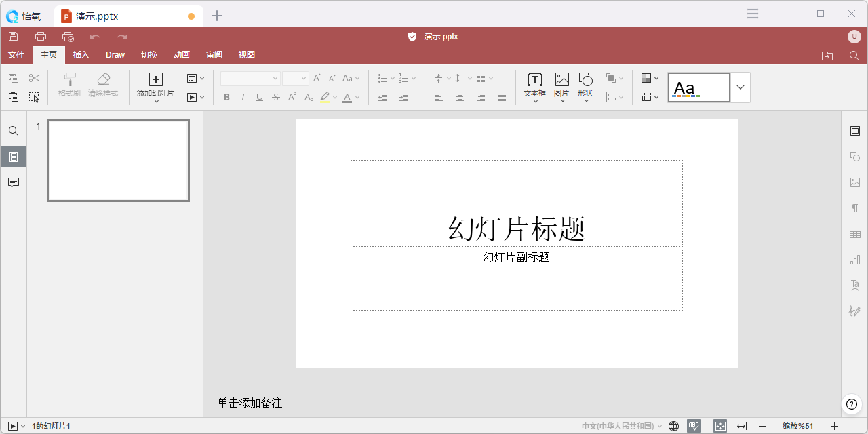The width and height of the screenshot is (868, 434).
Task: Click the 图片 picture insert icon
Action: pos(561,80)
